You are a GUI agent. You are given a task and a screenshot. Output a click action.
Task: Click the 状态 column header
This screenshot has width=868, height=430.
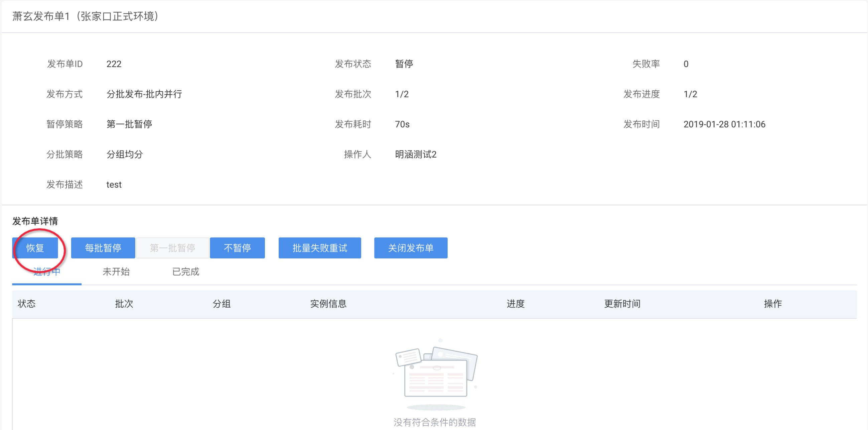pyautogui.click(x=27, y=304)
